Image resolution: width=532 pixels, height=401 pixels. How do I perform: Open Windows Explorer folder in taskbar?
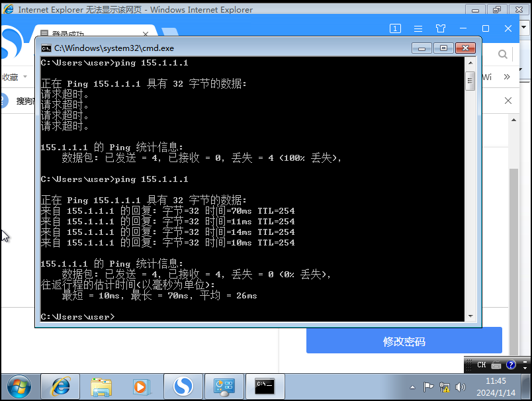pos(101,386)
